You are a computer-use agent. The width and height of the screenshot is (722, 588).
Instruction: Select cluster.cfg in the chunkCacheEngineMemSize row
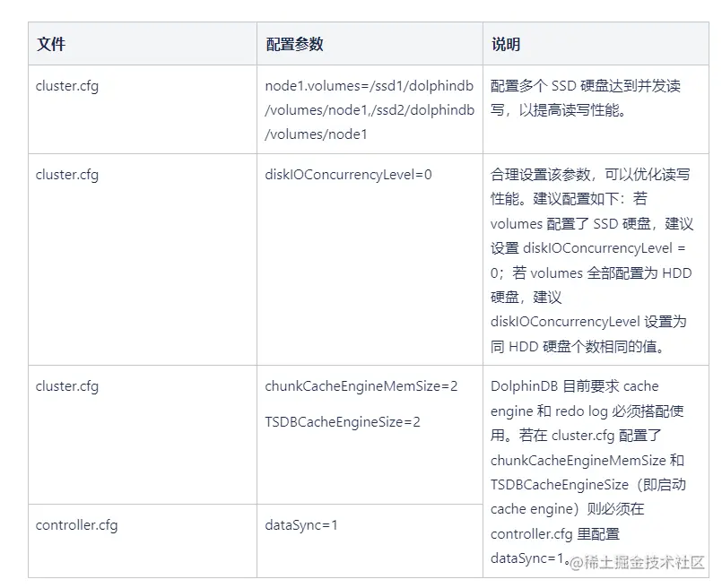pyautogui.click(x=66, y=386)
